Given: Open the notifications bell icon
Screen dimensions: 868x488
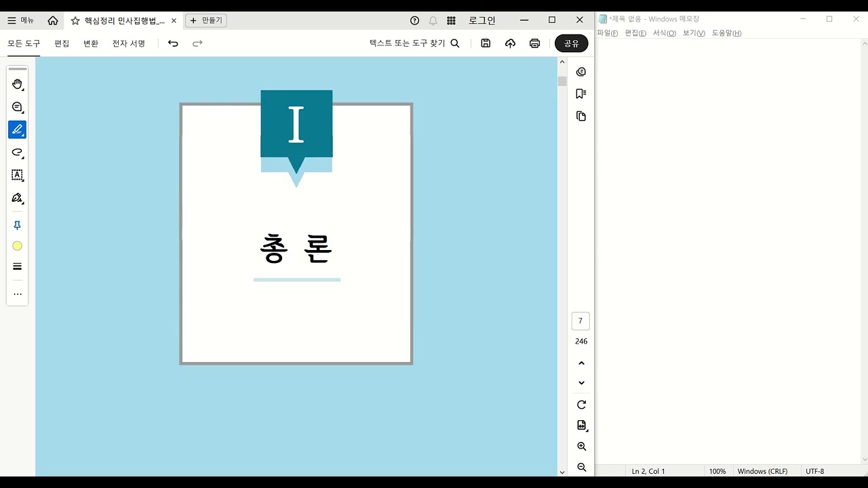Looking at the screenshot, I should pyautogui.click(x=433, y=20).
